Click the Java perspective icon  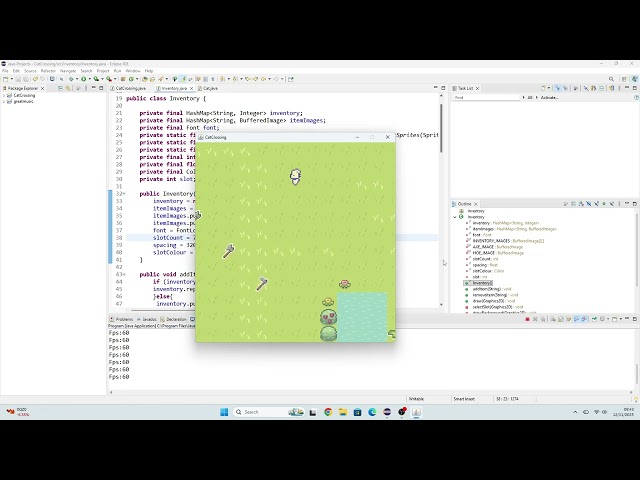(x=634, y=79)
